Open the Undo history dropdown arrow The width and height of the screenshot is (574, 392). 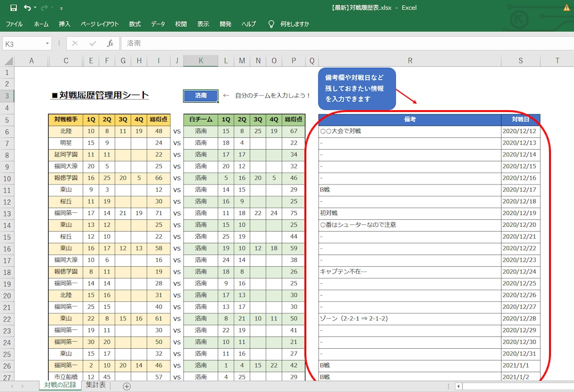(x=35, y=8)
